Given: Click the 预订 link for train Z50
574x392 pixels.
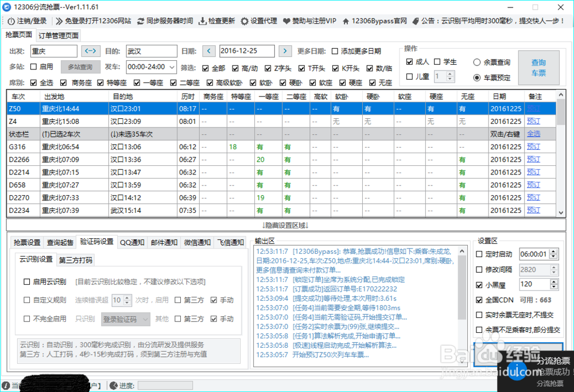Looking at the screenshot, I should (533, 108).
